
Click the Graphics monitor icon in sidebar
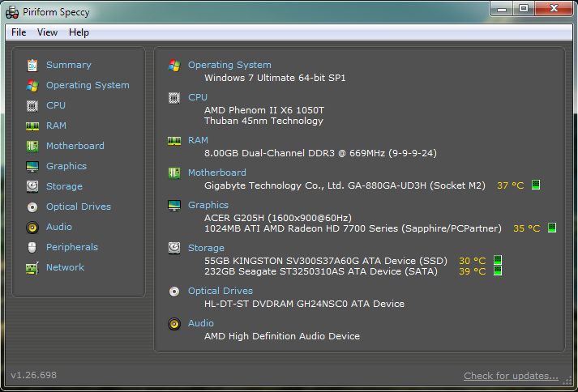click(32, 167)
